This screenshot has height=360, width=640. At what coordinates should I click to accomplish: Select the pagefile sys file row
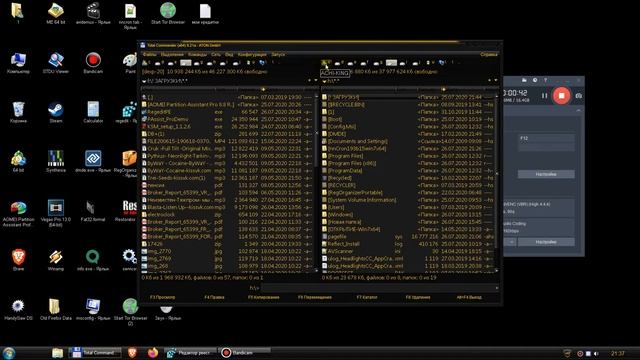[408, 236]
